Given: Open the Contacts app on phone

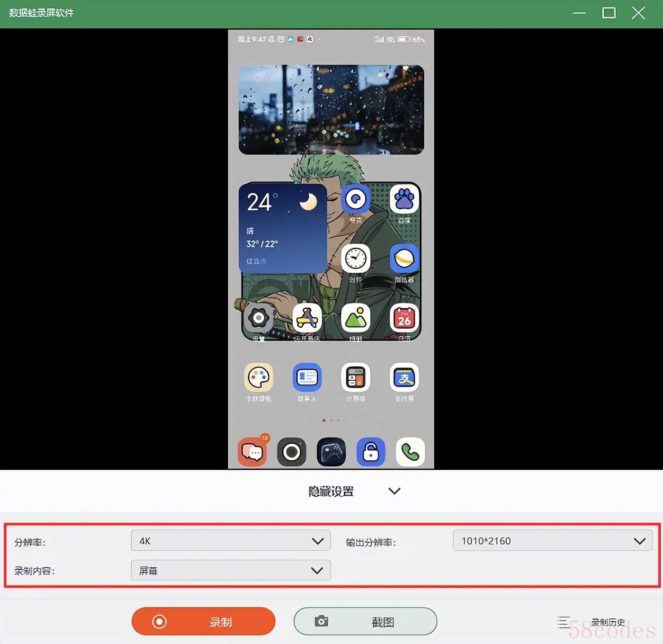Looking at the screenshot, I should pyautogui.click(x=307, y=377).
